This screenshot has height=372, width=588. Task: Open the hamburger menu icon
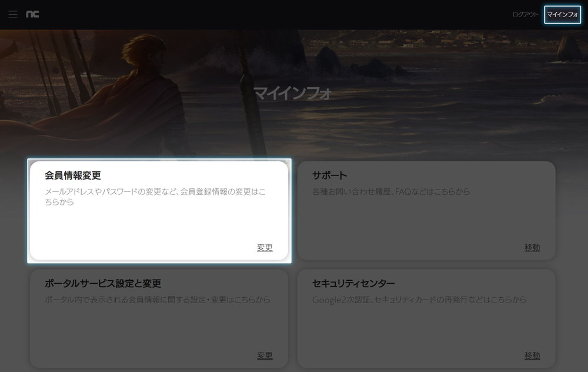(x=13, y=15)
